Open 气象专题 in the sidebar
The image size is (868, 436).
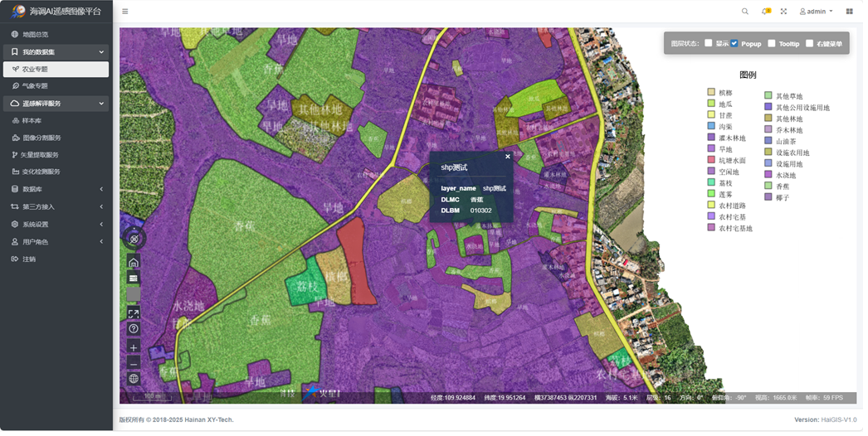click(x=35, y=86)
